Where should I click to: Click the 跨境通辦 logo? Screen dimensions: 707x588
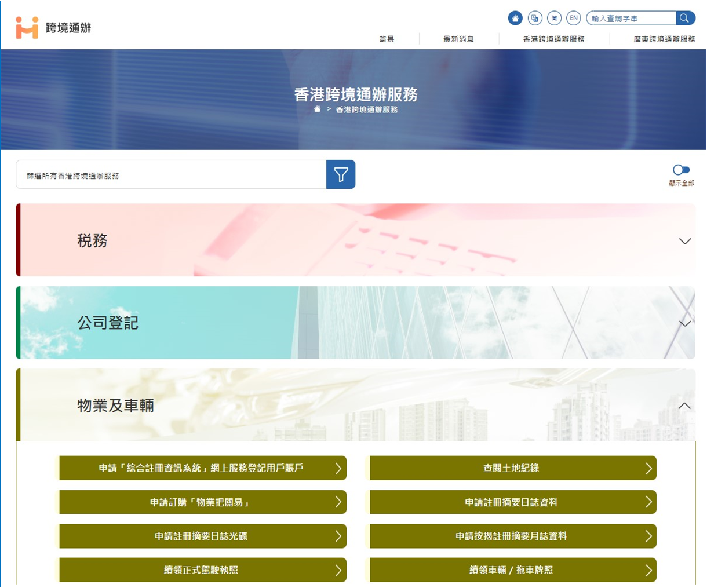pos(53,27)
